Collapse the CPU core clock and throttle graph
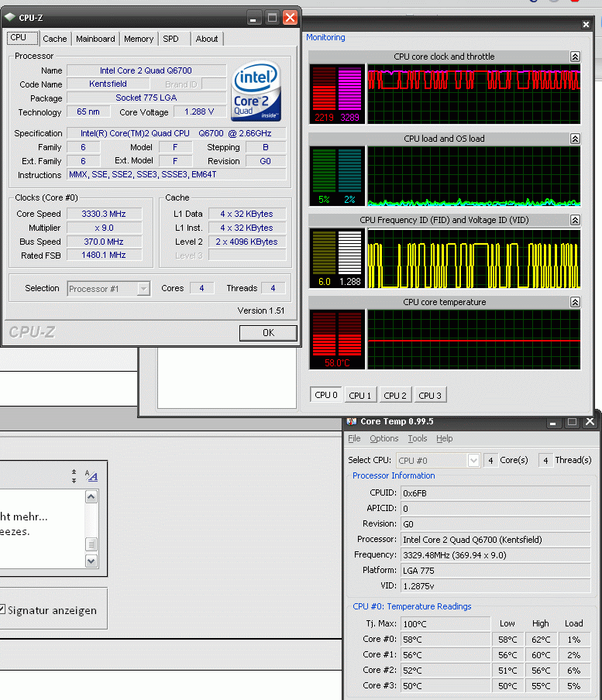This screenshot has height=700, width=602. point(575,57)
